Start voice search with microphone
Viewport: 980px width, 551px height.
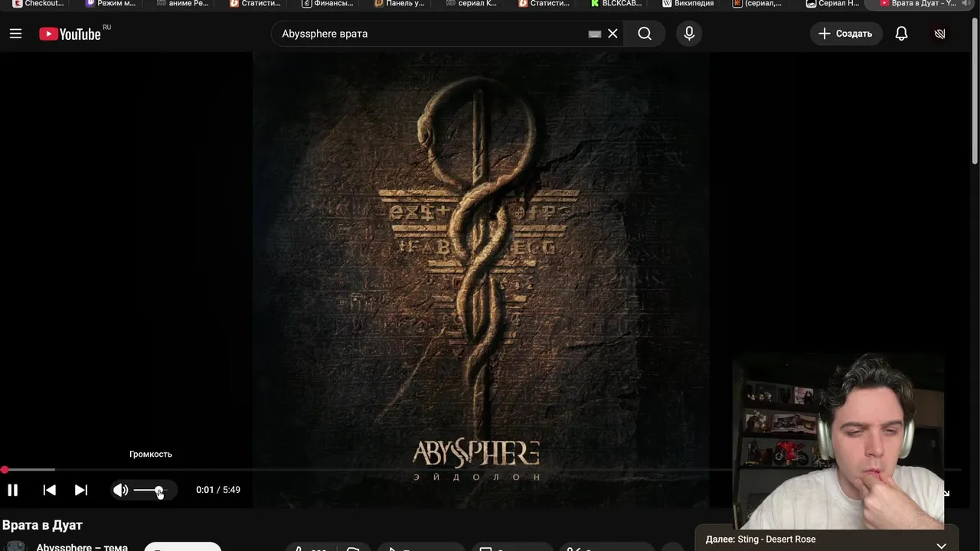(689, 34)
